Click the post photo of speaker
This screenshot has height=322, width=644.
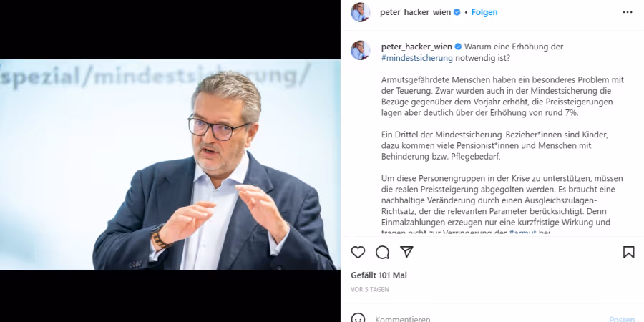click(170, 165)
